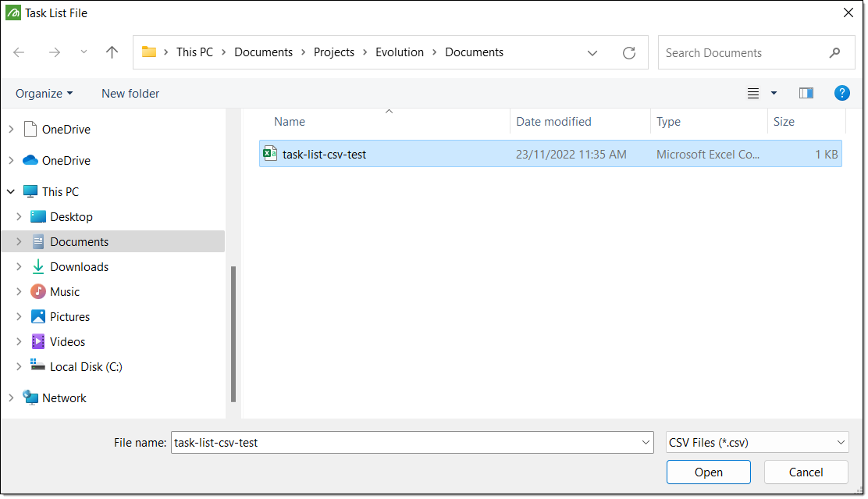
Task: Select Desktop in navigation pane
Action: coord(71,216)
